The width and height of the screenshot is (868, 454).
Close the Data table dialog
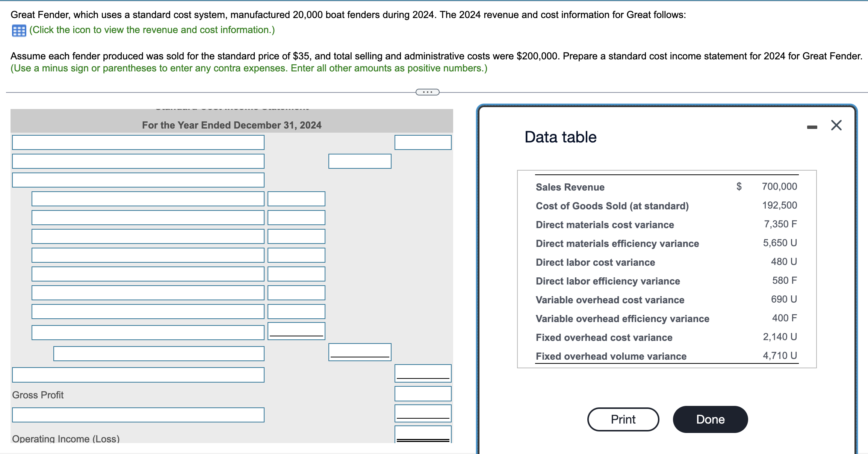(836, 125)
